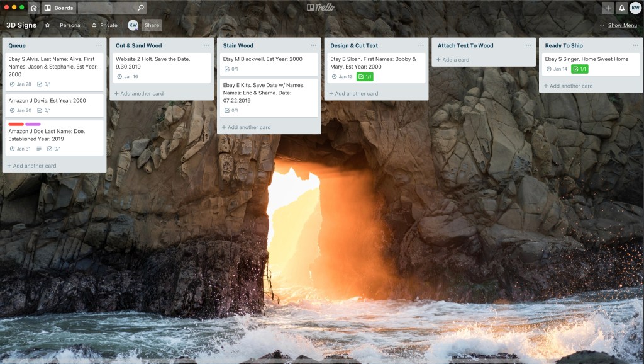Click description icon on Amazon J Doe card

(39, 149)
